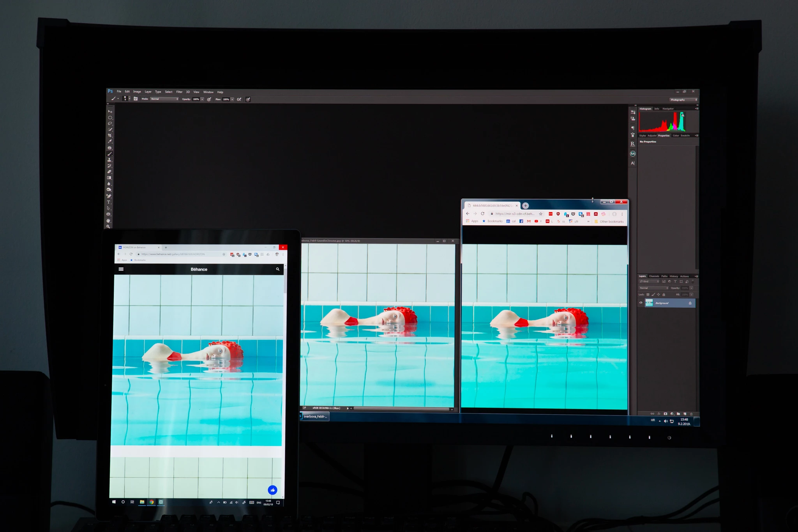Toggle lock transparent pixels in Layers
Viewport: 798px width, 532px height.
[x=648, y=295]
